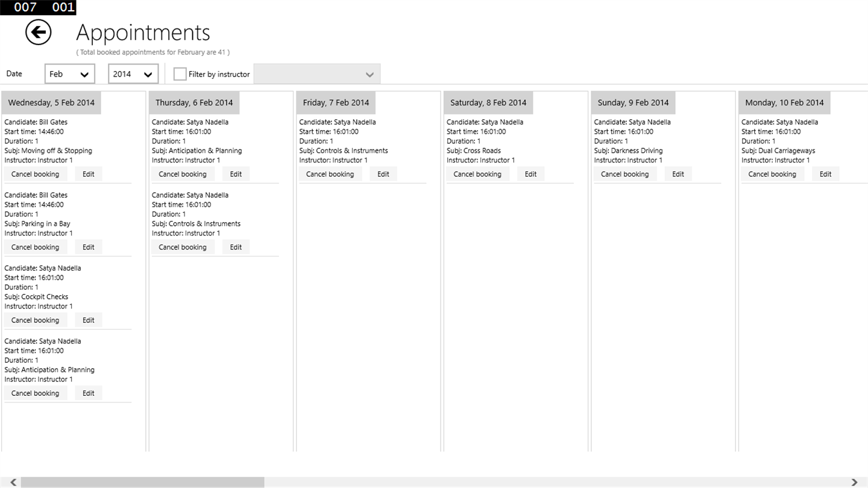Click the left scroll arrow at bottom
The height and width of the screenshot is (488, 868).
pyautogui.click(x=13, y=482)
